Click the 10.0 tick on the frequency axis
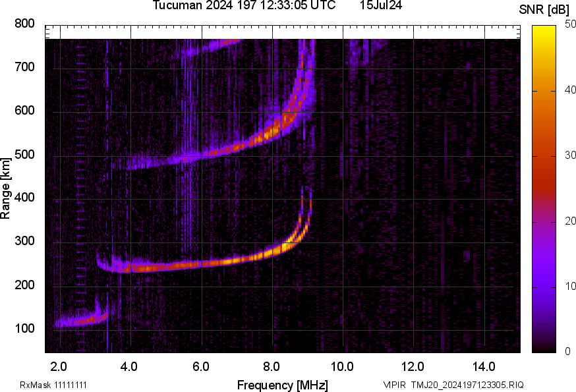 (342, 366)
